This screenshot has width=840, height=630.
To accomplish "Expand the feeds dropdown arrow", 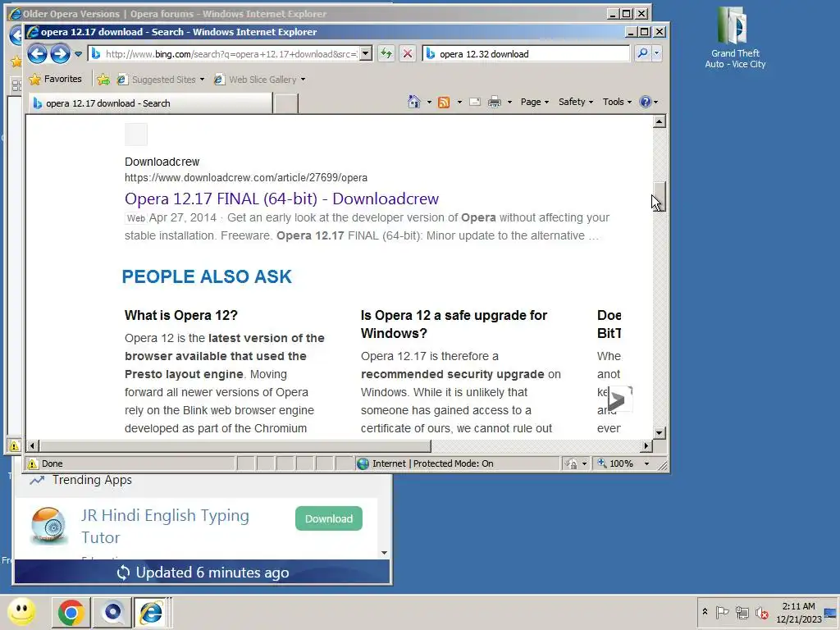I will (x=459, y=102).
